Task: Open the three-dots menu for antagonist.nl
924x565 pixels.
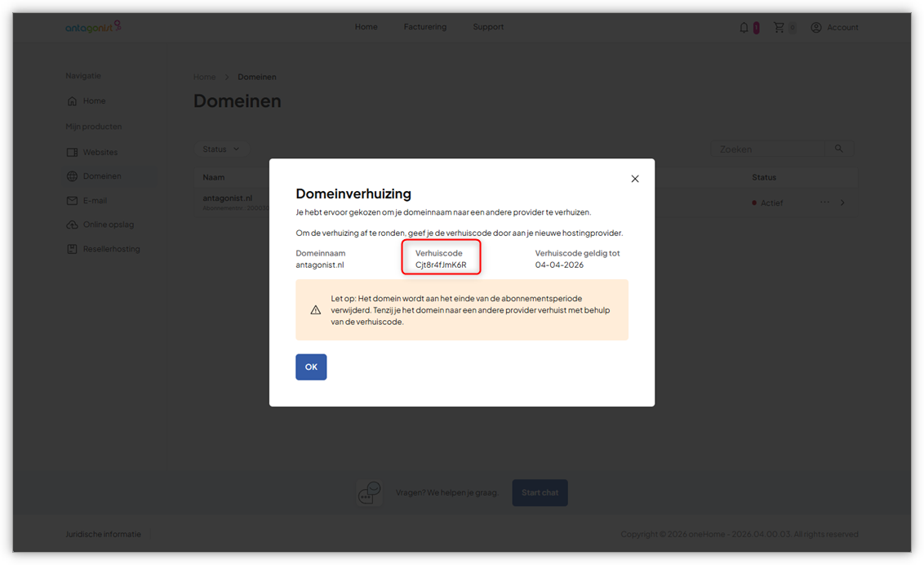Action: point(824,202)
